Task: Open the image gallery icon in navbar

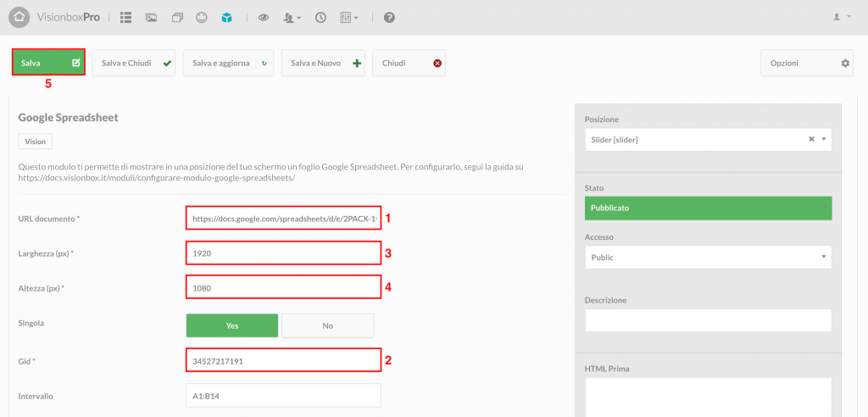Action: click(151, 18)
